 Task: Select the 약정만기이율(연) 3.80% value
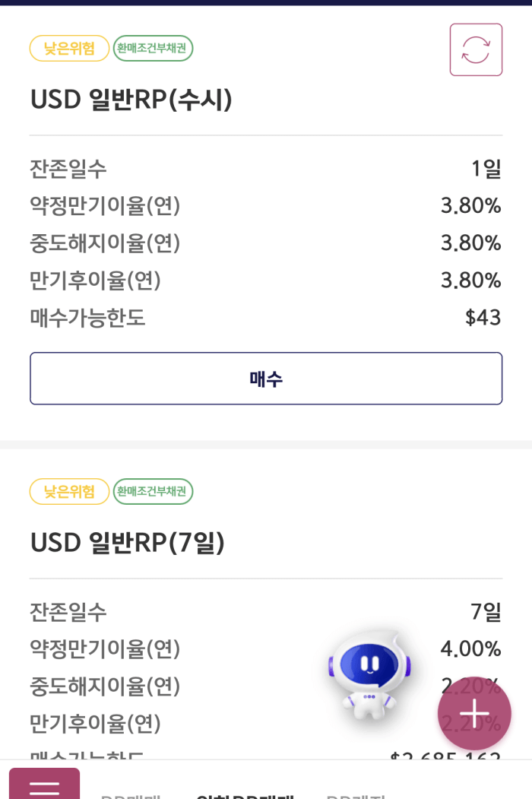[469, 205]
